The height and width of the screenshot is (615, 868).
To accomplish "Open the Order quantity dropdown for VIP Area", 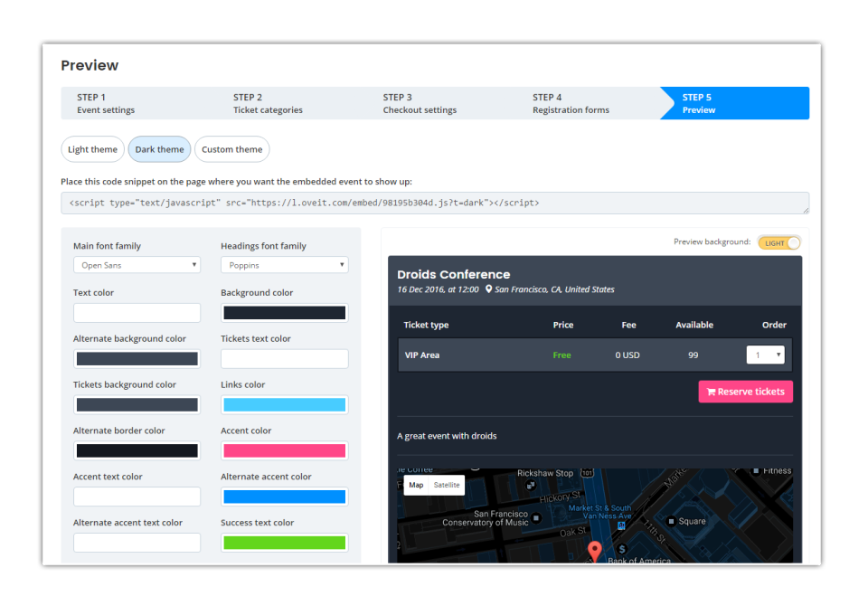I will tap(765, 355).
